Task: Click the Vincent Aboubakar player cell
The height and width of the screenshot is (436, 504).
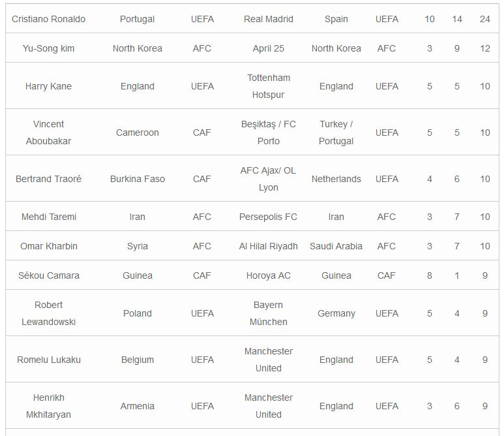Action: click(x=49, y=132)
